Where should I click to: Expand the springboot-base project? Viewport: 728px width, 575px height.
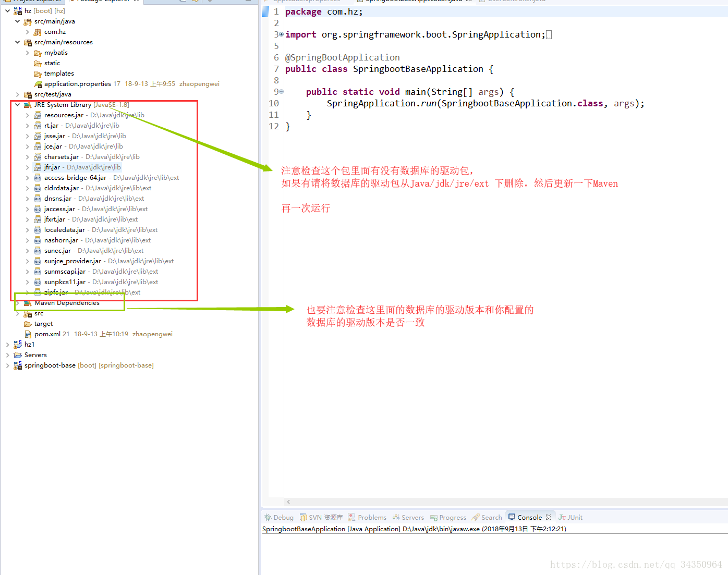[x=7, y=365]
